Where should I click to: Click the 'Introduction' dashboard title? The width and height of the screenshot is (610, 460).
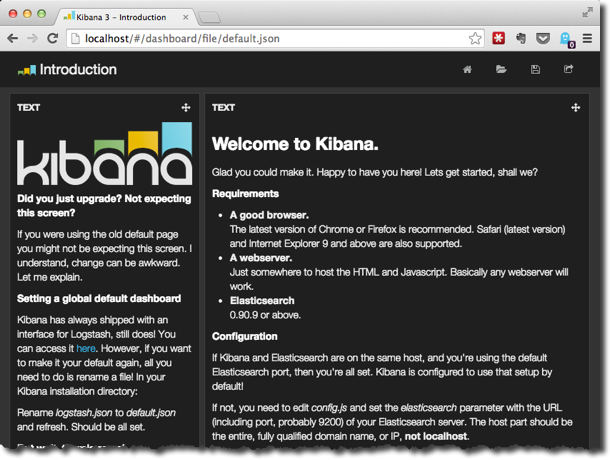(78, 70)
